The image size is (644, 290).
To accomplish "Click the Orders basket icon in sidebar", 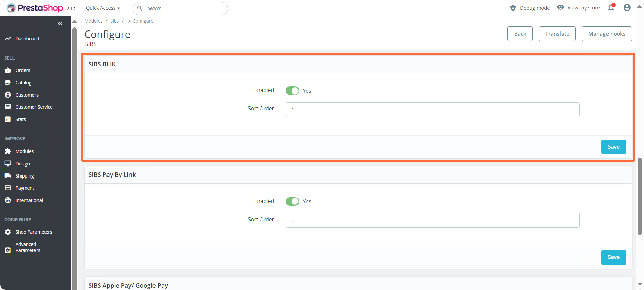I will point(8,70).
